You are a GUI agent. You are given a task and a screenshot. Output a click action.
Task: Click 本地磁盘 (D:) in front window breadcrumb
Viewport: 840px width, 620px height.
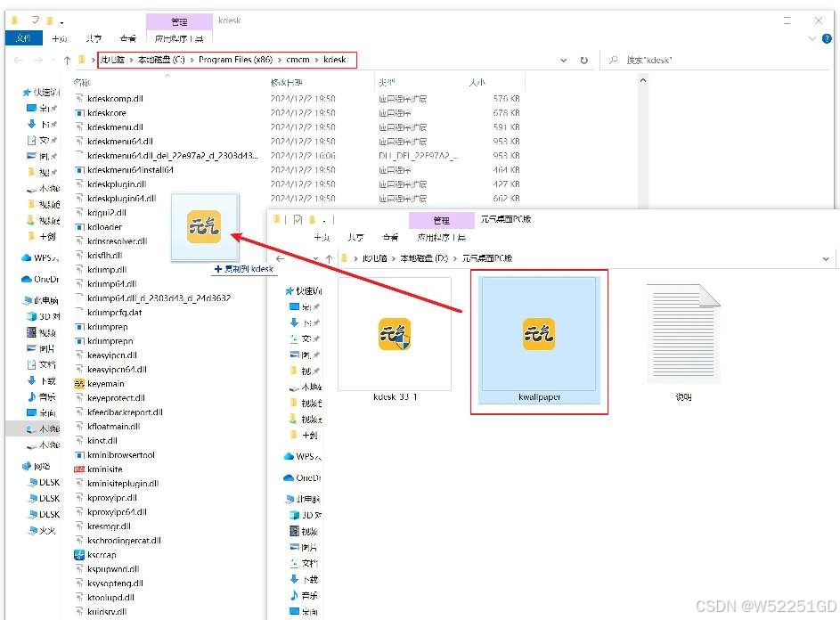[x=424, y=258]
